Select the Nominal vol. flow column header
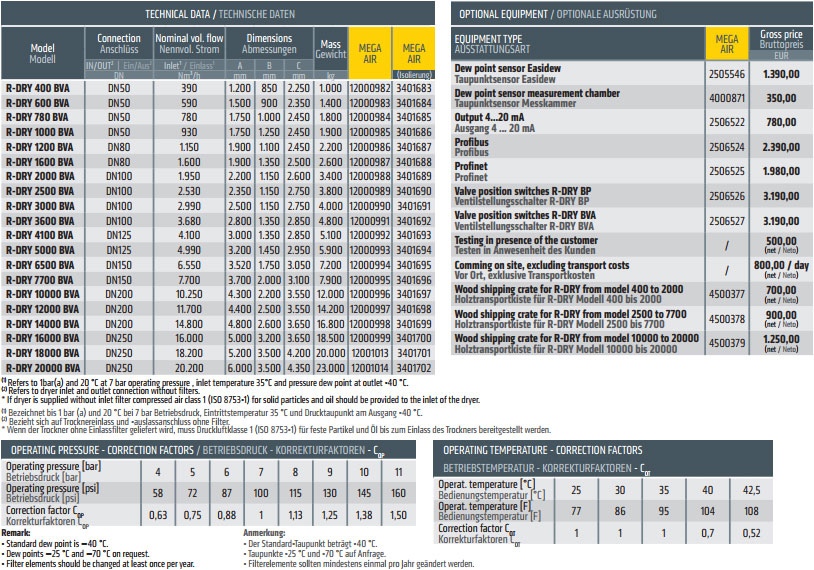Screen dimensions: 814x570 coord(189,44)
